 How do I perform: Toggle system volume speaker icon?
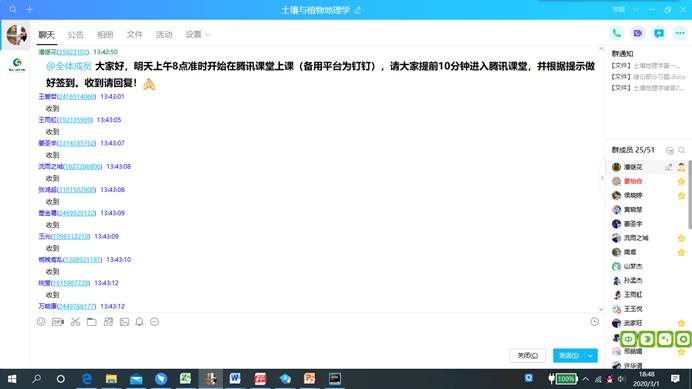[x=621, y=379]
